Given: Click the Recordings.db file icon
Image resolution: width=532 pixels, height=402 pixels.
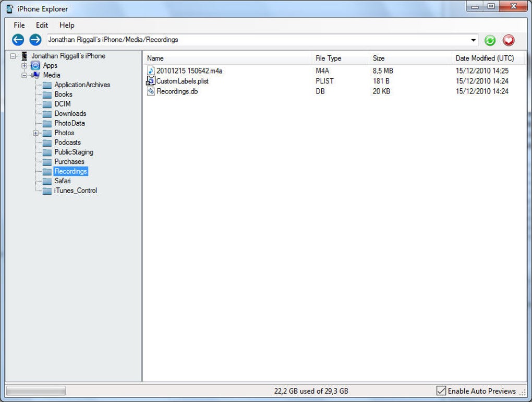Looking at the screenshot, I should click(151, 91).
